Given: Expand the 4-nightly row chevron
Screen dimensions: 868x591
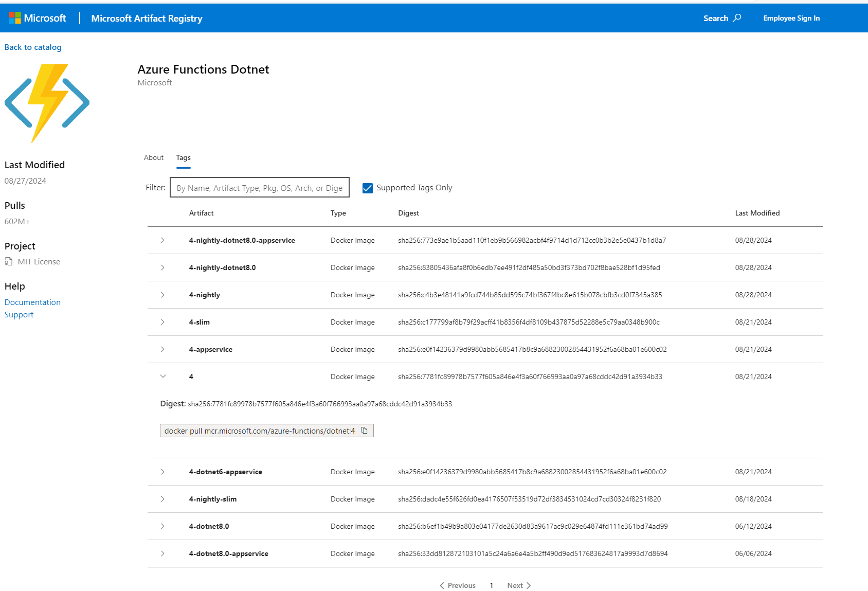Looking at the screenshot, I should click(162, 295).
